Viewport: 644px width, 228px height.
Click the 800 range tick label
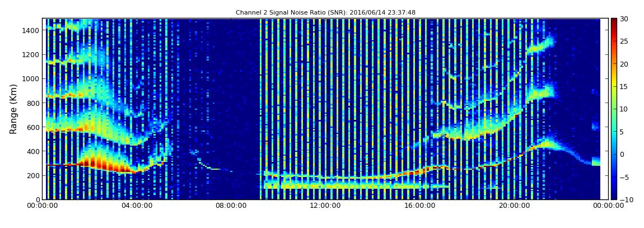(x=33, y=103)
